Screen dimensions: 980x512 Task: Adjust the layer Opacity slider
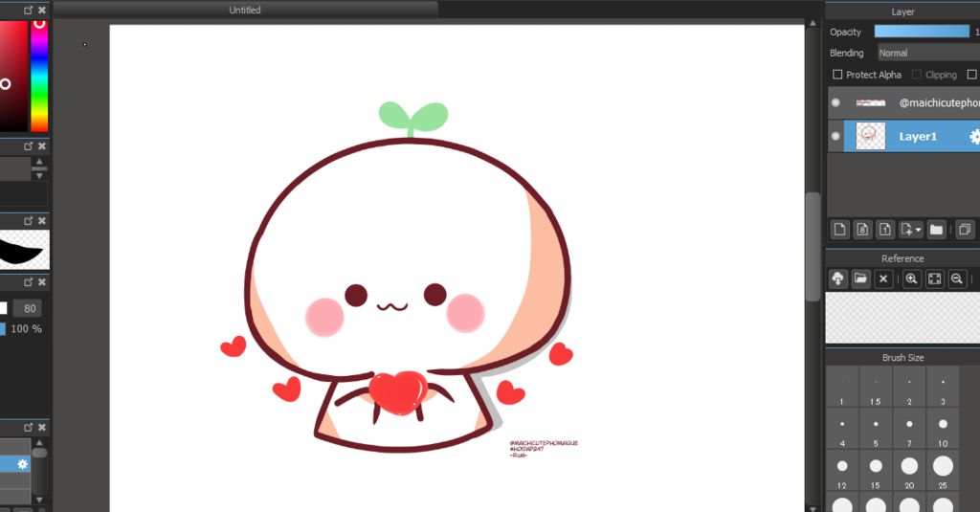[922, 32]
